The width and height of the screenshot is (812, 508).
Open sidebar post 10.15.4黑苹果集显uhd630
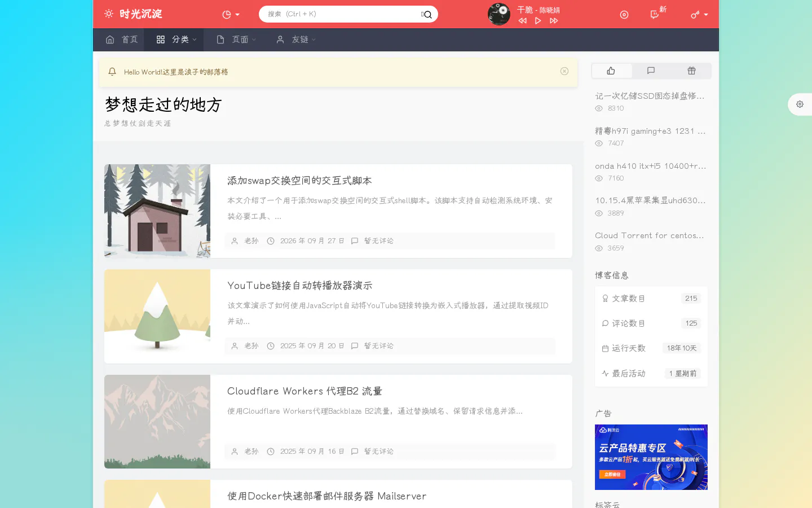[x=650, y=200]
